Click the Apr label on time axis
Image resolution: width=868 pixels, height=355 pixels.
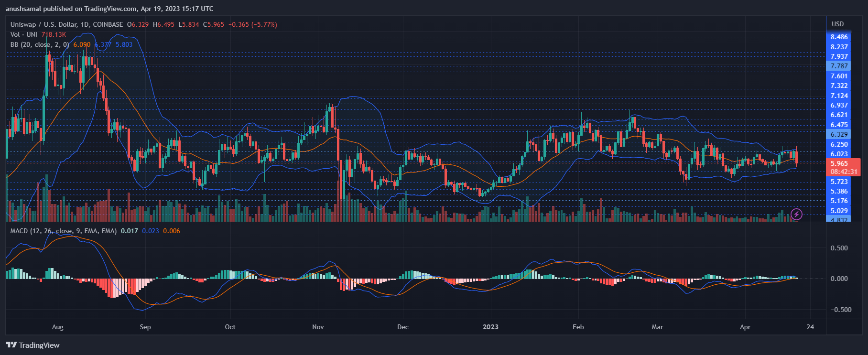tap(745, 327)
